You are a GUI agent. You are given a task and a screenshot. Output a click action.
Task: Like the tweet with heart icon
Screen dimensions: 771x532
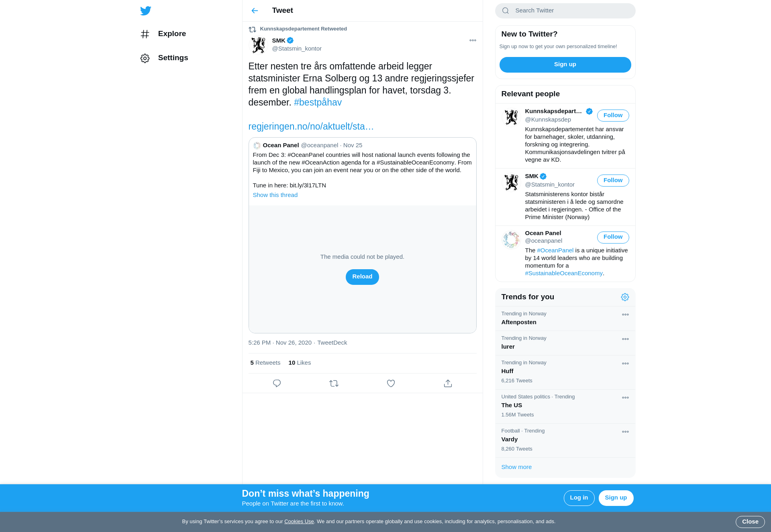pyautogui.click(x=391, y=383)
